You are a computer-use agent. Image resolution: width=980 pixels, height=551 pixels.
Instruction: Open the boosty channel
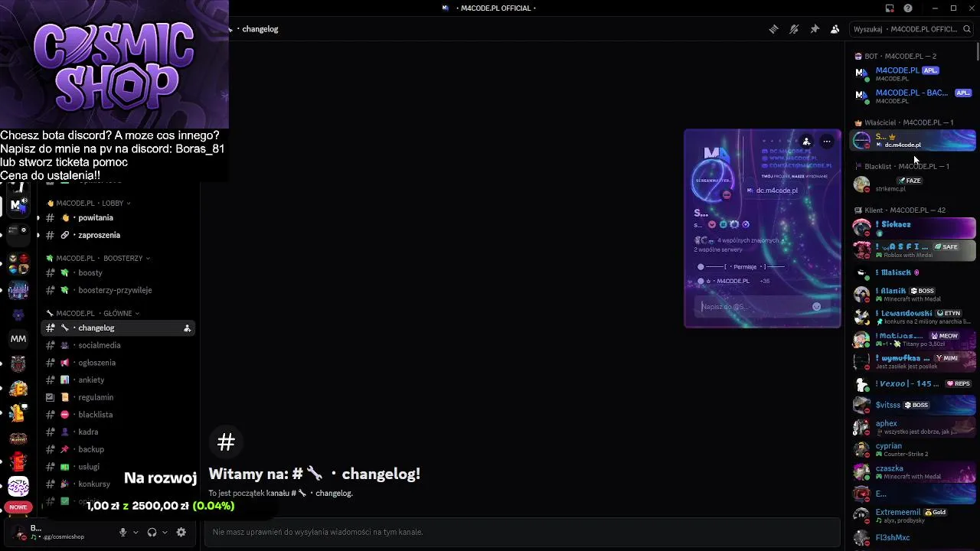click(119, 273)
